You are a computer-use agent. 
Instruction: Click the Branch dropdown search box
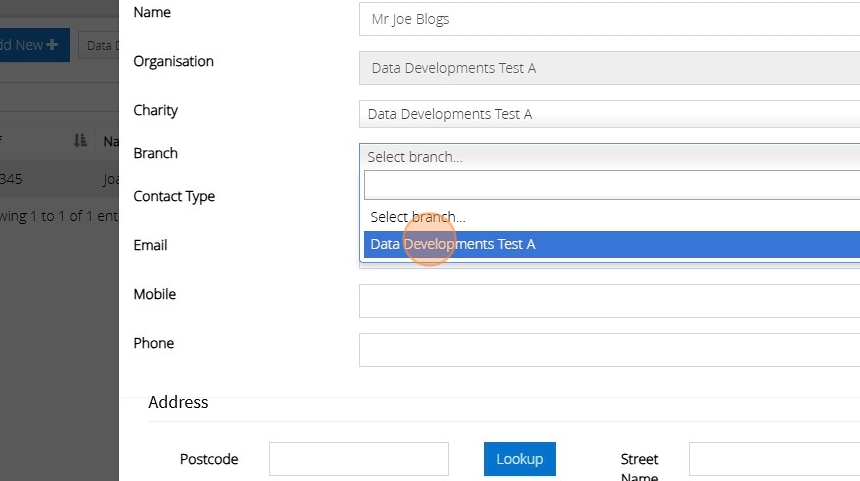click(x=610, y=185)
